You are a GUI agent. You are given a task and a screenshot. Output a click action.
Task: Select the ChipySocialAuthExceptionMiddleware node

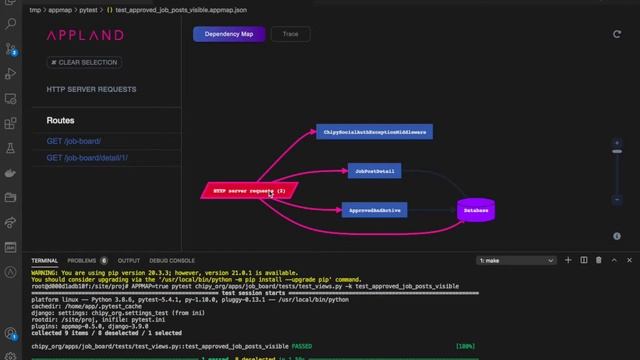[374, 132]
